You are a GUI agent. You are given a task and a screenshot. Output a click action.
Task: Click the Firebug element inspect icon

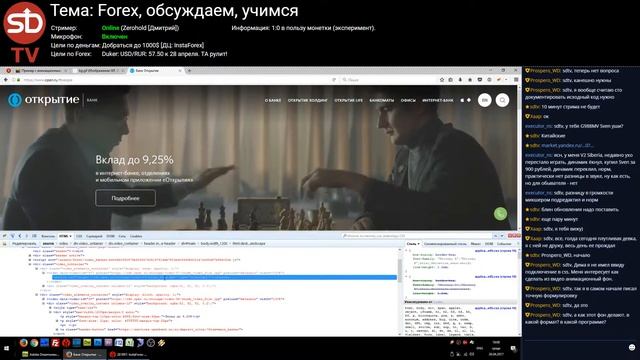click(12, 236)
